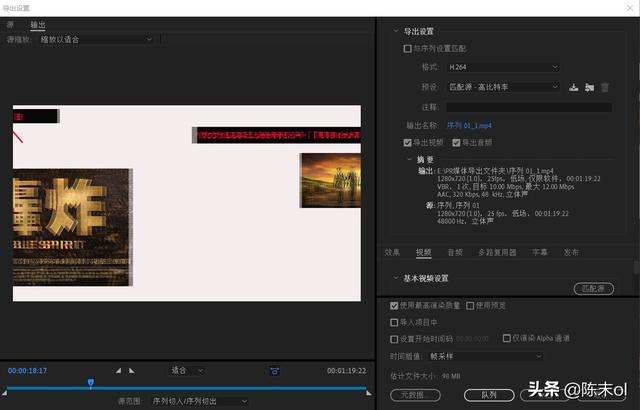
Task: Open the 音频 tab
Action: pos(455,253)
